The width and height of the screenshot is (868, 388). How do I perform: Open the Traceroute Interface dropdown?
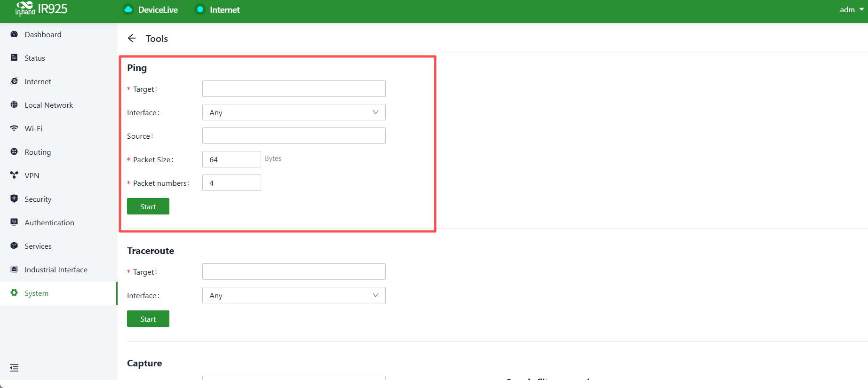pos(294,295)
